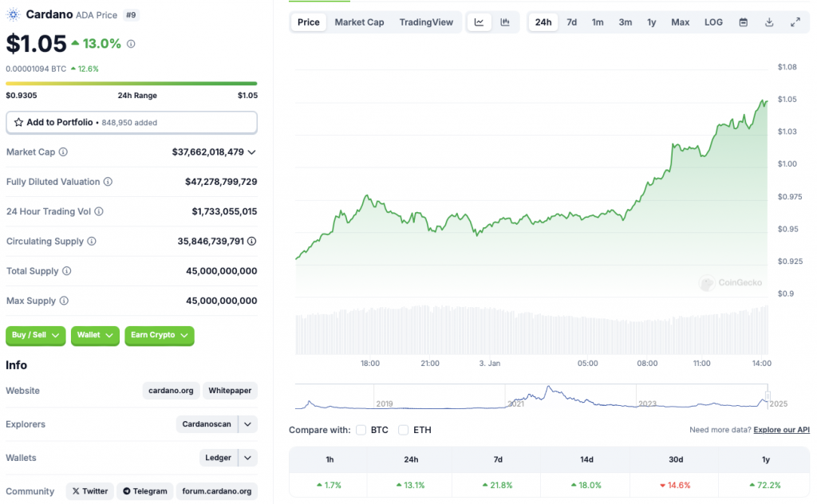Click Add to Portfolio button

tap(132, 122)
